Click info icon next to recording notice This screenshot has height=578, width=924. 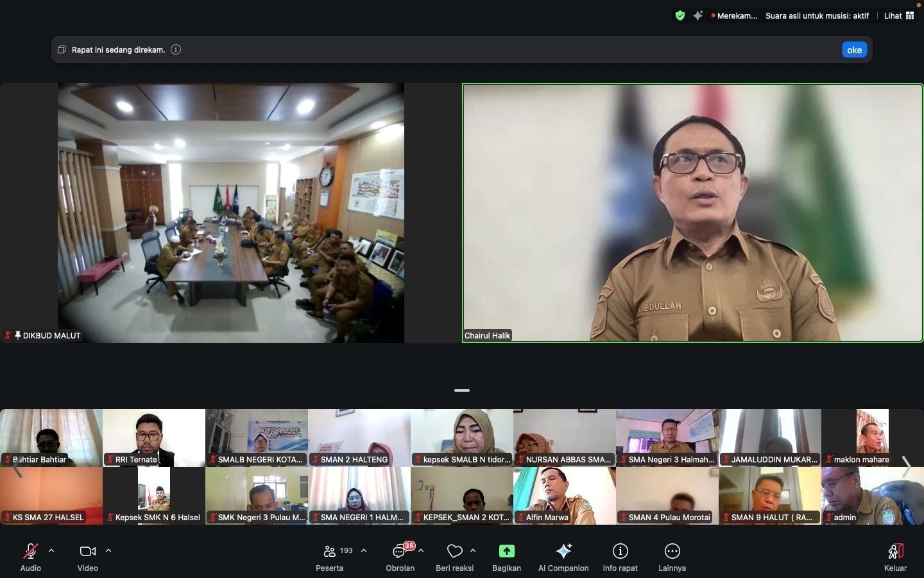point(176,49)
